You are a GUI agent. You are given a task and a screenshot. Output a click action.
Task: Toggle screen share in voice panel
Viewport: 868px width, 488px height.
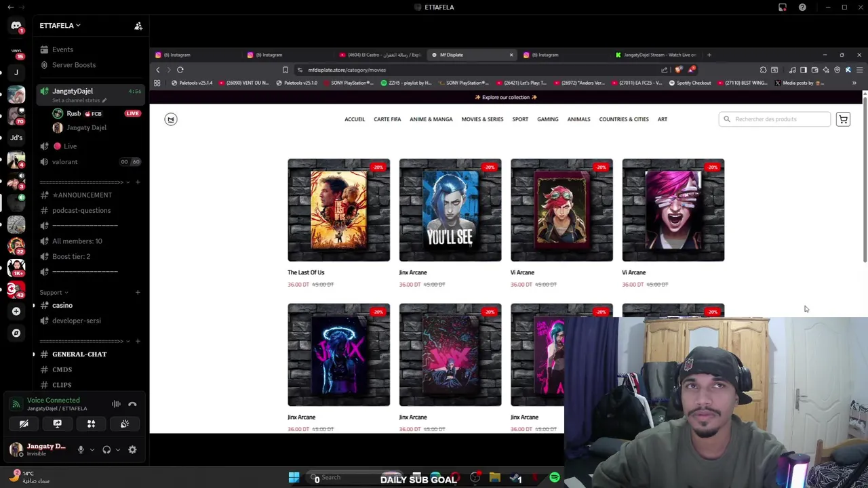[x=58, y=424]
